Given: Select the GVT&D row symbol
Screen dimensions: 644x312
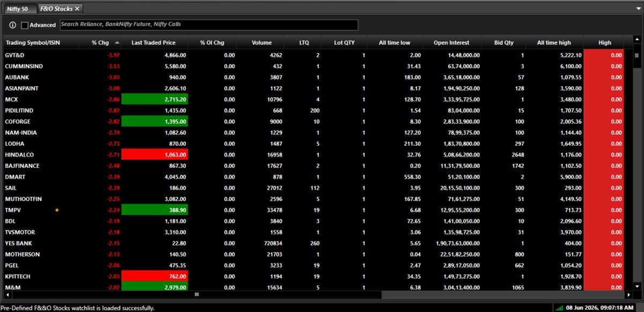Looking at the screenshot, I should click(14, 55).
